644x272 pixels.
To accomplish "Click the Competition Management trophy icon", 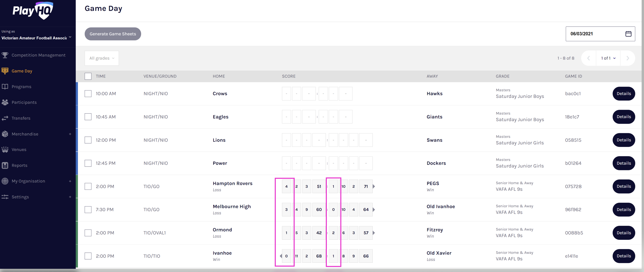I will (5, 55).
